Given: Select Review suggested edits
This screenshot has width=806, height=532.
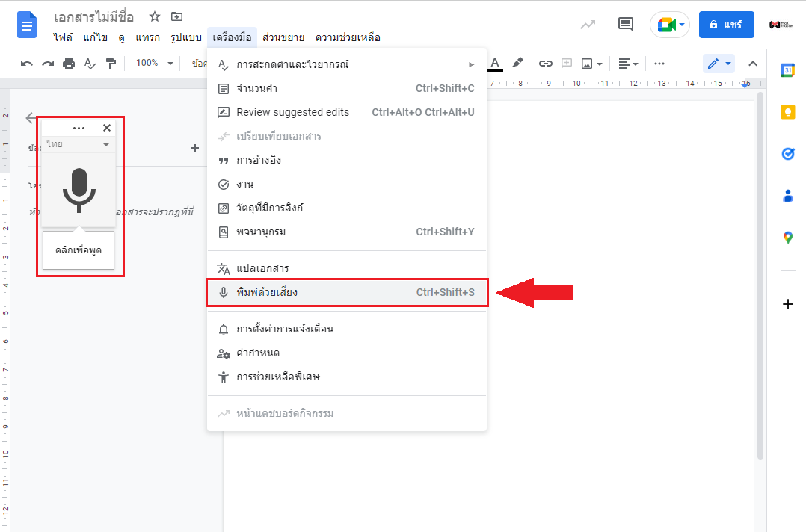Looking at the screenshot, I should click(347, 112).
